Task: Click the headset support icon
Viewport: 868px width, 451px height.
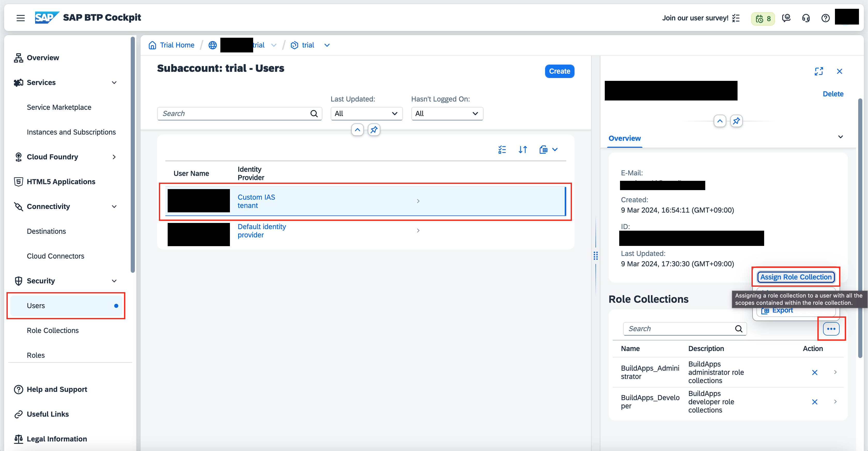Action: tap(806, 18)
